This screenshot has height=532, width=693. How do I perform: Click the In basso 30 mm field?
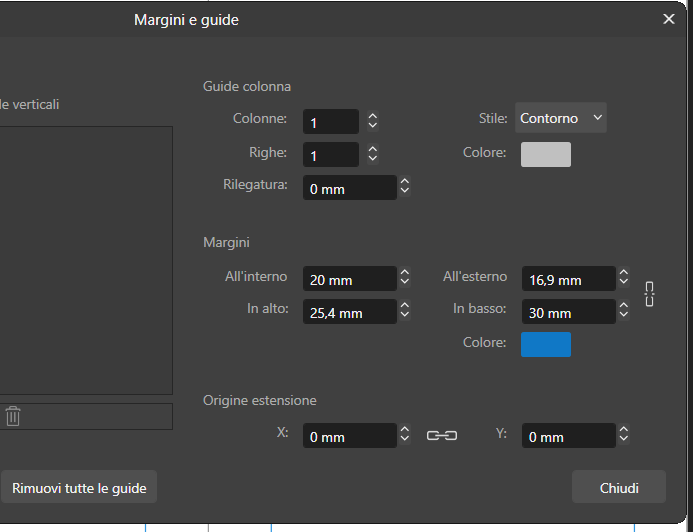point(569,312)
